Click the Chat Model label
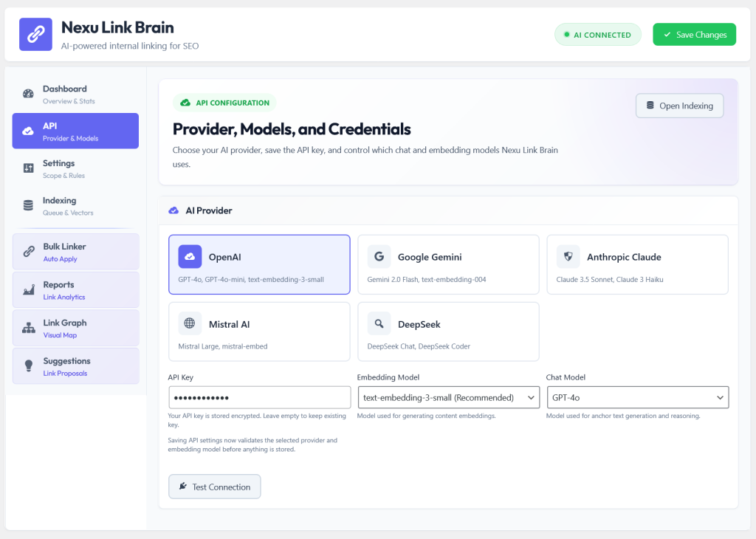This screenshot has width=756, height=539. click(566, 377)
